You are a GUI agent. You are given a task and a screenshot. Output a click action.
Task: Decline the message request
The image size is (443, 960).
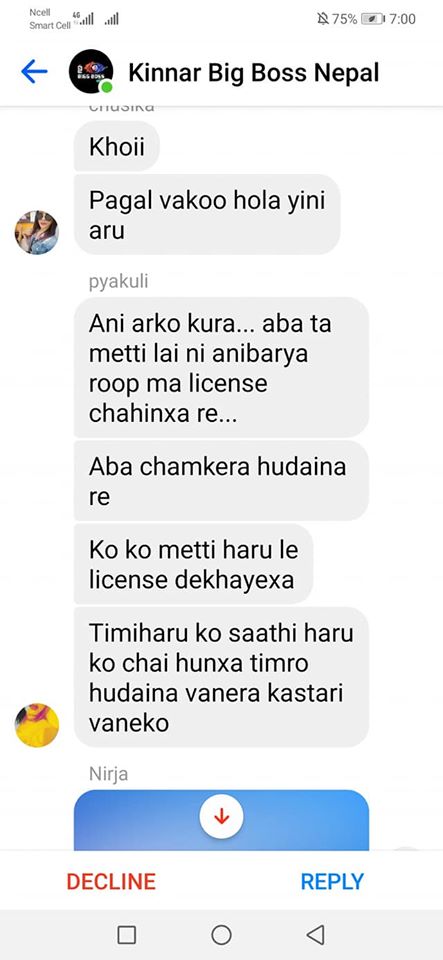[x=111, y=881]
